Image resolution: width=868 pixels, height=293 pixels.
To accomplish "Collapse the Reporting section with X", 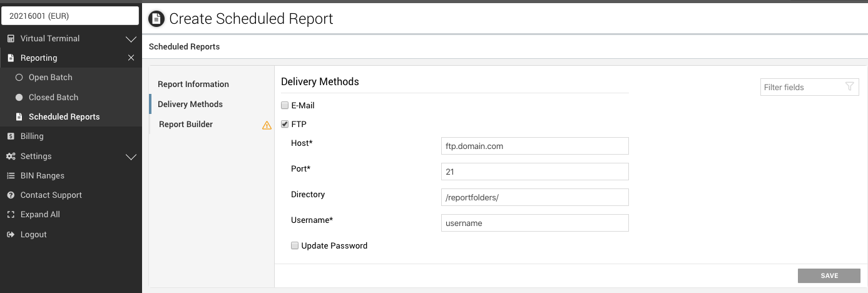I will click(x=131, y=58).
